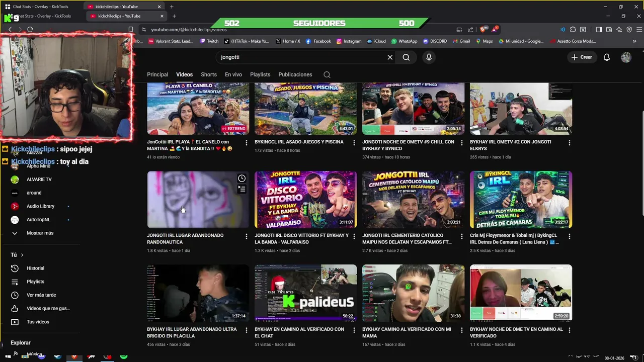Play the Detrás de Cámaras video thumbnail
644x362 pixels.
[521, 200]
